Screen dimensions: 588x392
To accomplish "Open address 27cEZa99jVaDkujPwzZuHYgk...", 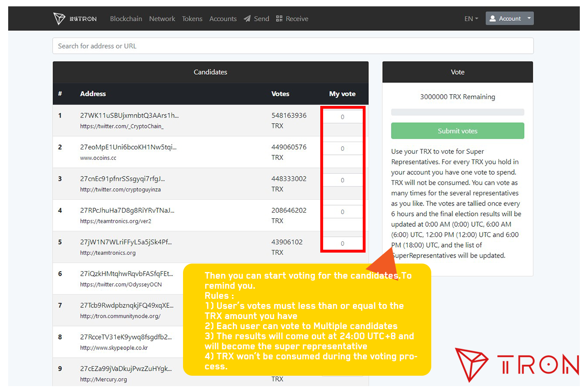I will coord(126,369).
